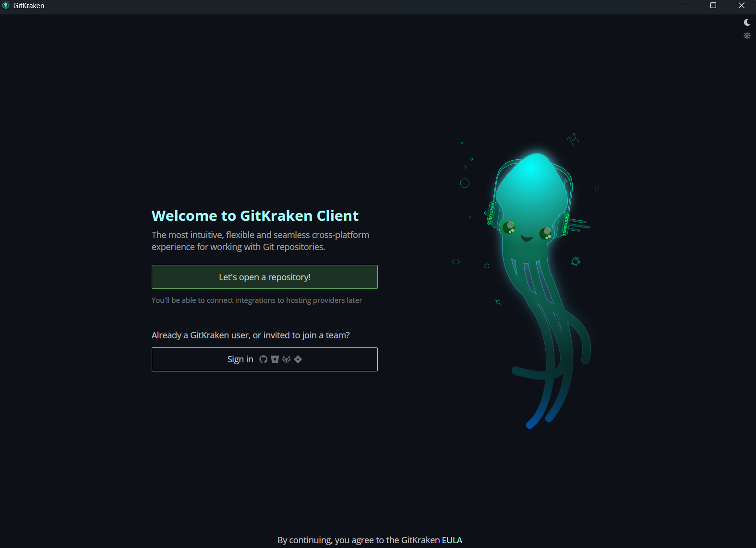Click the 'Let's open a repository!' button

[264, 277]
